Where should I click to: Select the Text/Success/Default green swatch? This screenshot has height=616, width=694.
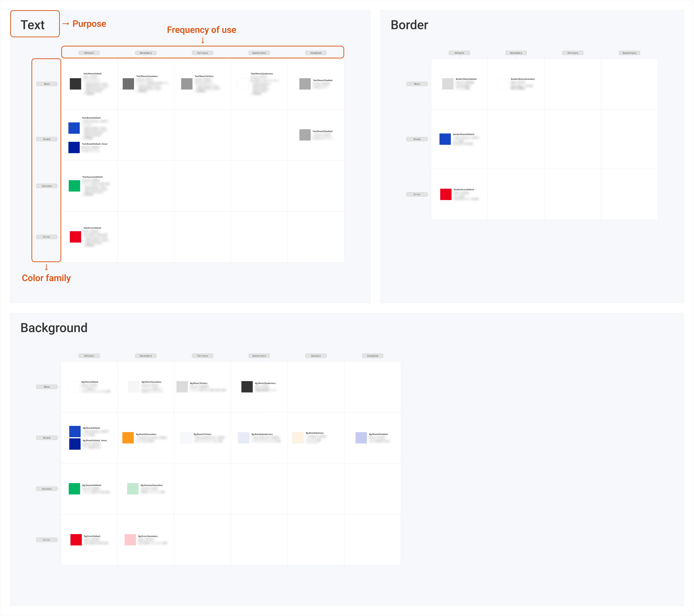[x=74, y=186]
